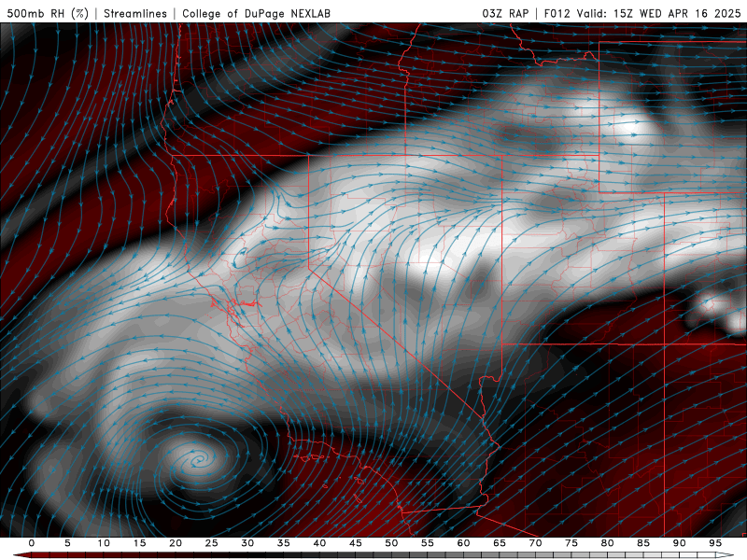Click the "5" tick label on the RH scale
This screenshot has width=747, height=560.
click(x=67, y=543)
